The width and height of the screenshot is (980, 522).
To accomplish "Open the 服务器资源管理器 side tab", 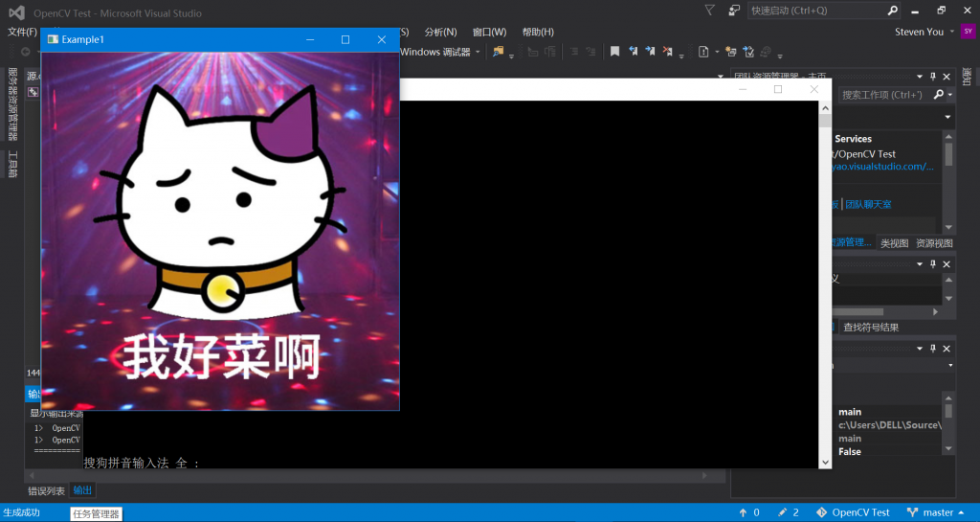I will (12, 103).
